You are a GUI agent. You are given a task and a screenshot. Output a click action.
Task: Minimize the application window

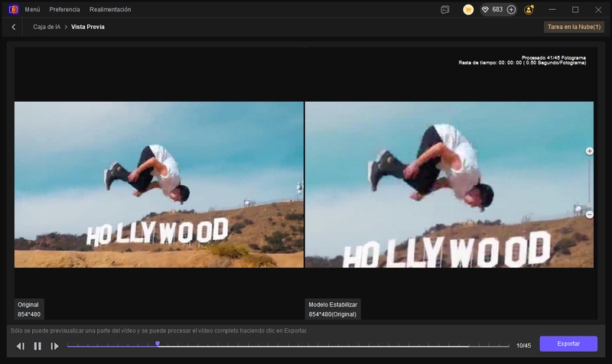(x=552, y=10)
